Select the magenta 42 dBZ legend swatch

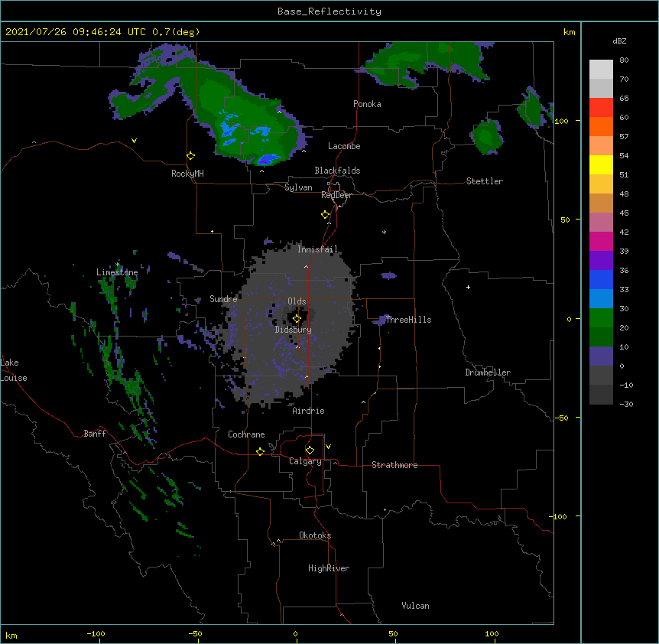(601, 241)
